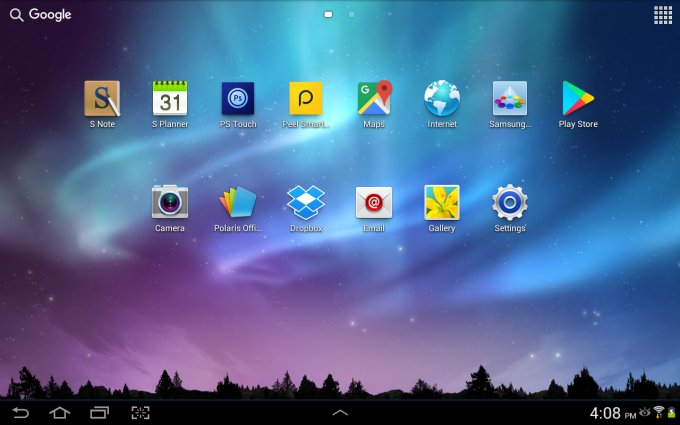Select the first home page indicator

click(x=328, y=14)
